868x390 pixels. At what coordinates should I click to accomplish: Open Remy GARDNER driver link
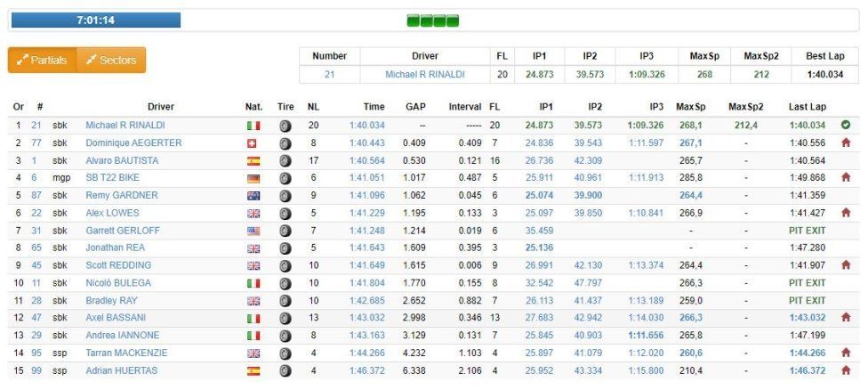pyautogui.click(x=121, y=195)
